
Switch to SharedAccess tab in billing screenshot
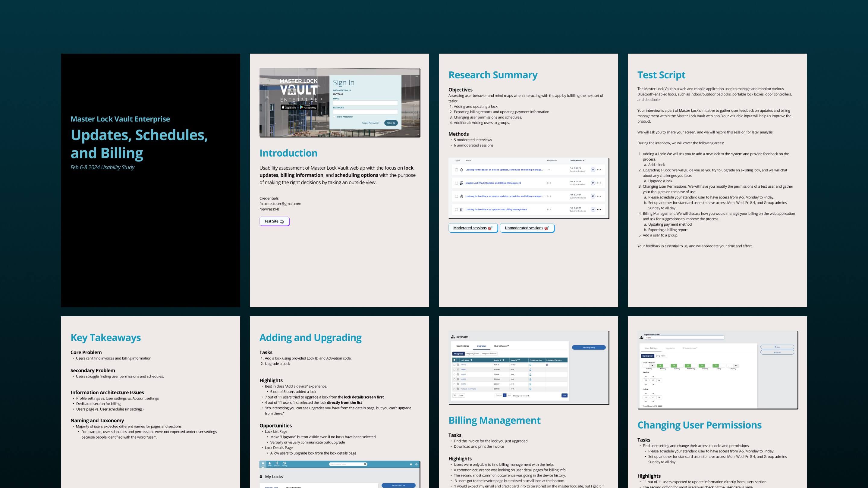tap(502, 346)
